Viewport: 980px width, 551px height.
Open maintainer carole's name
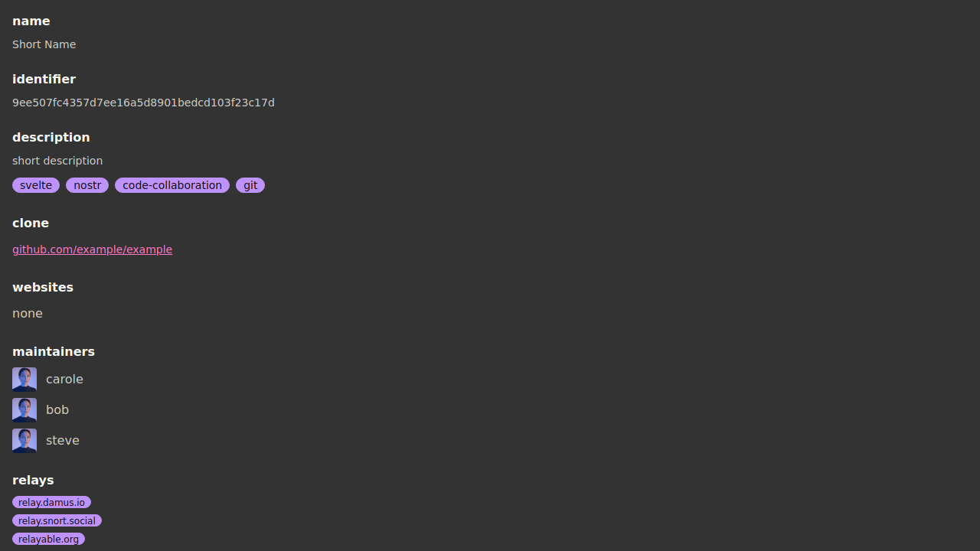point(64,380)
